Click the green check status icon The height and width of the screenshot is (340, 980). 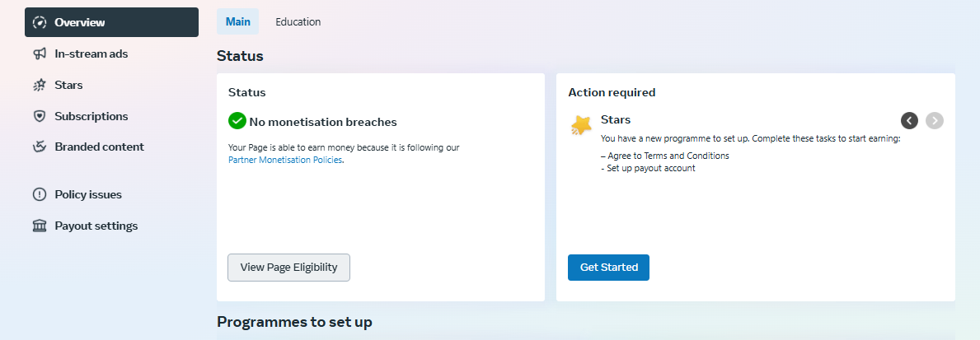[237, 121]
